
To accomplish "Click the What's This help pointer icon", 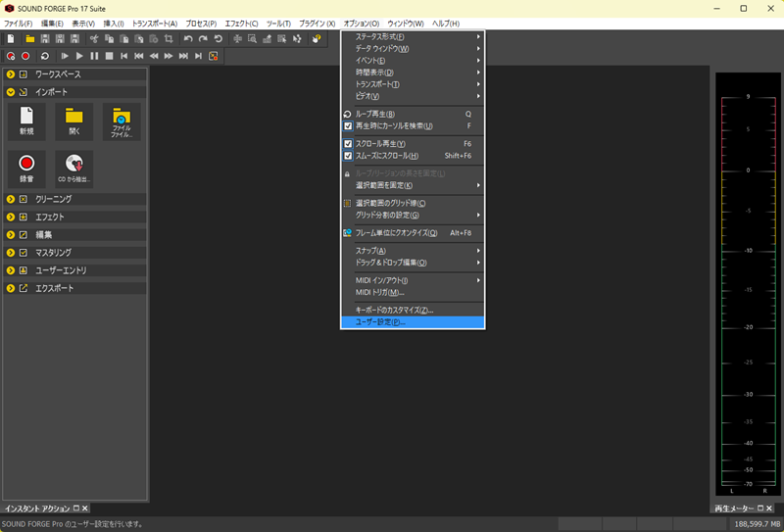I will (316, 39).
